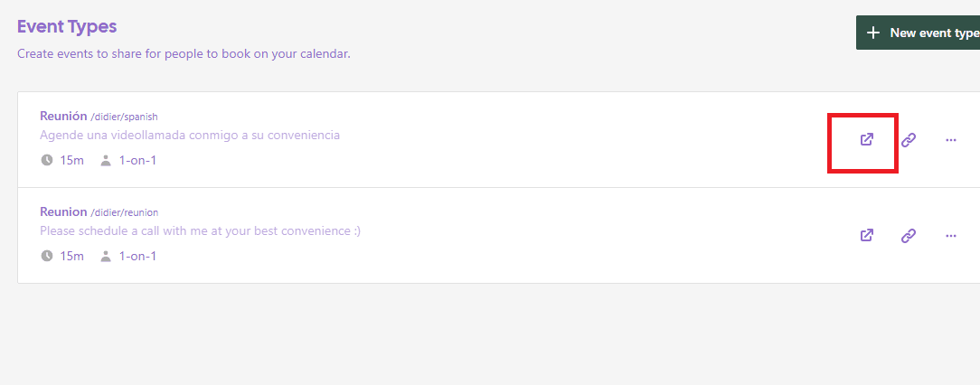Click the 1-on-1 label on the Spanish event

[137, 161]
